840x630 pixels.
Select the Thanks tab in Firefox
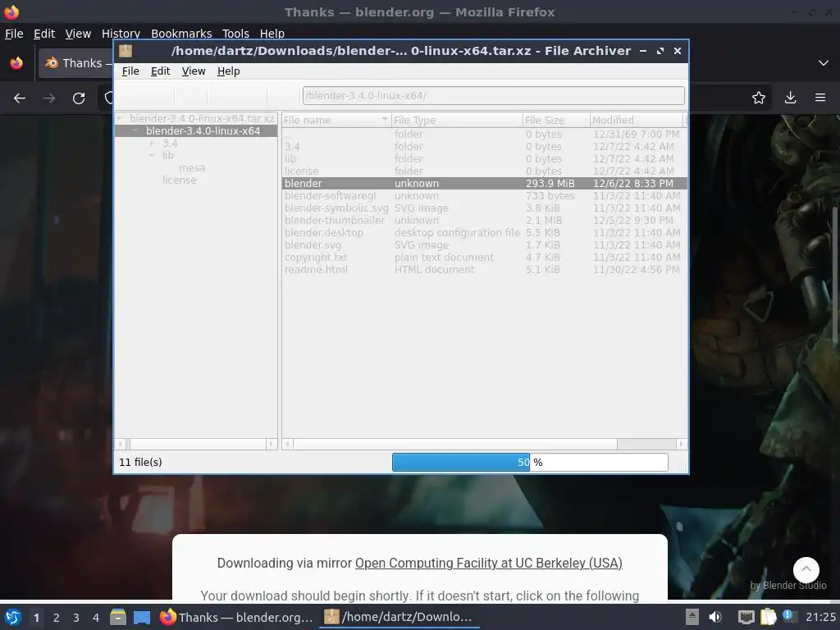[76, 63]
